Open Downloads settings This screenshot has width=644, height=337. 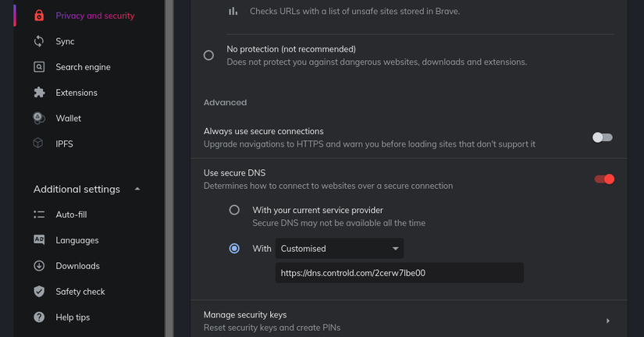[x=77, y=266]
